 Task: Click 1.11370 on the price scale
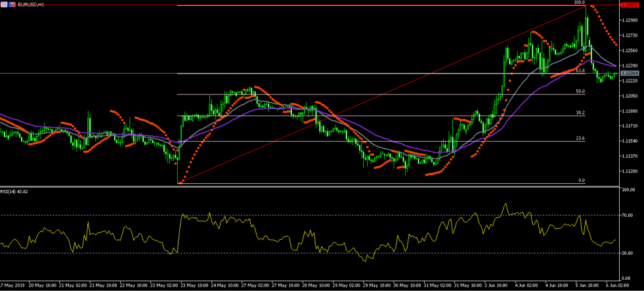pyautogui.click(x=629, y=156)
